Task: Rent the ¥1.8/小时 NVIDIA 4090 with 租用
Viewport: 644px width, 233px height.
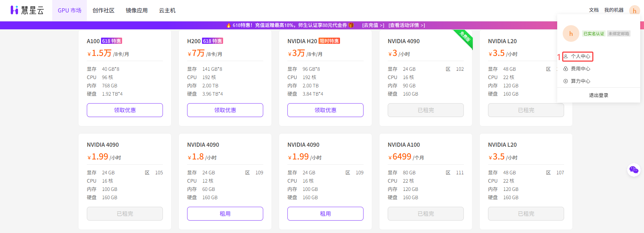Action: 225,214
